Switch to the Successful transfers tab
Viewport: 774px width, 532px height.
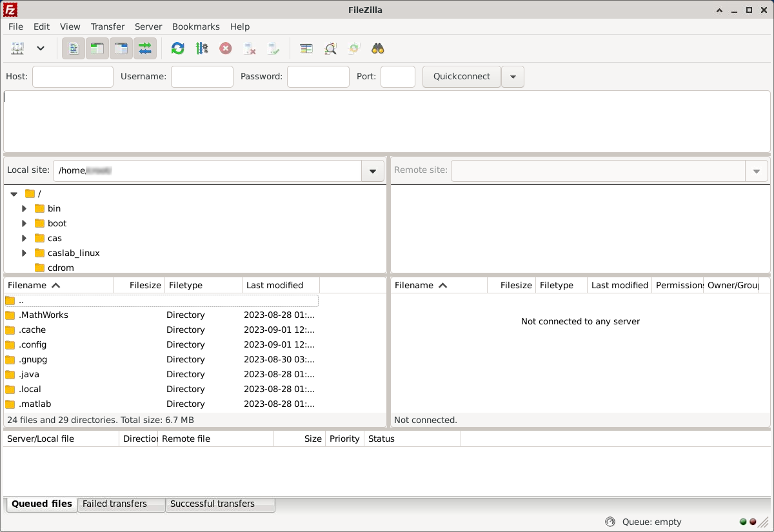(220, 504)
